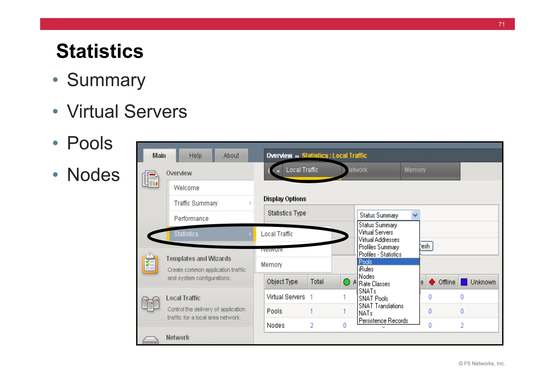Click the Object Type column header
Viewport: 555px width, 392px height.
[286, 282]
